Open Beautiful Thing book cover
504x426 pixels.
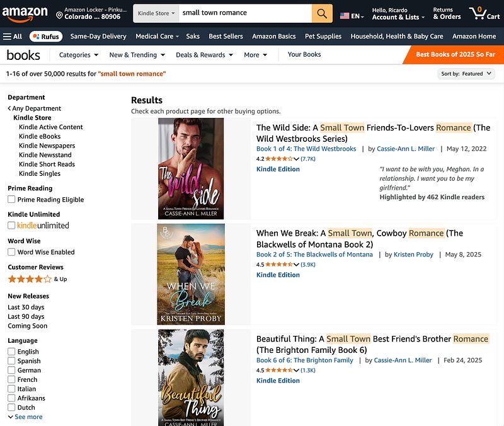tap(191, 377)
